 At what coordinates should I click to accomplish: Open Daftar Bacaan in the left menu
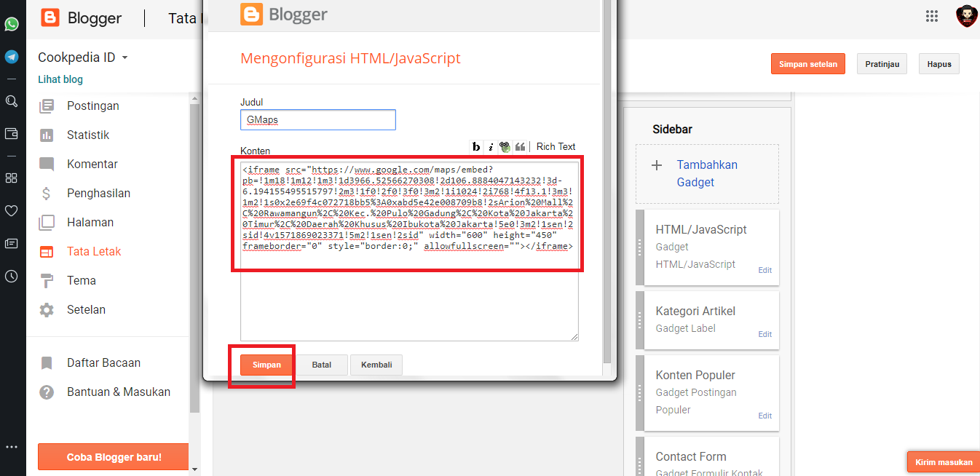coord(103,362)
